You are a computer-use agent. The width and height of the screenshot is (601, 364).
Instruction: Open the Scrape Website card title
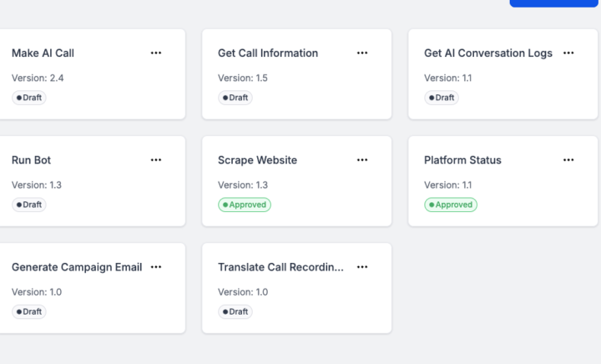257,159
